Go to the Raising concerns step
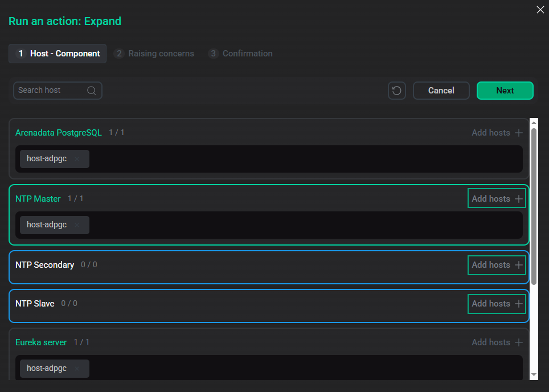 click(x=154, y=54)
